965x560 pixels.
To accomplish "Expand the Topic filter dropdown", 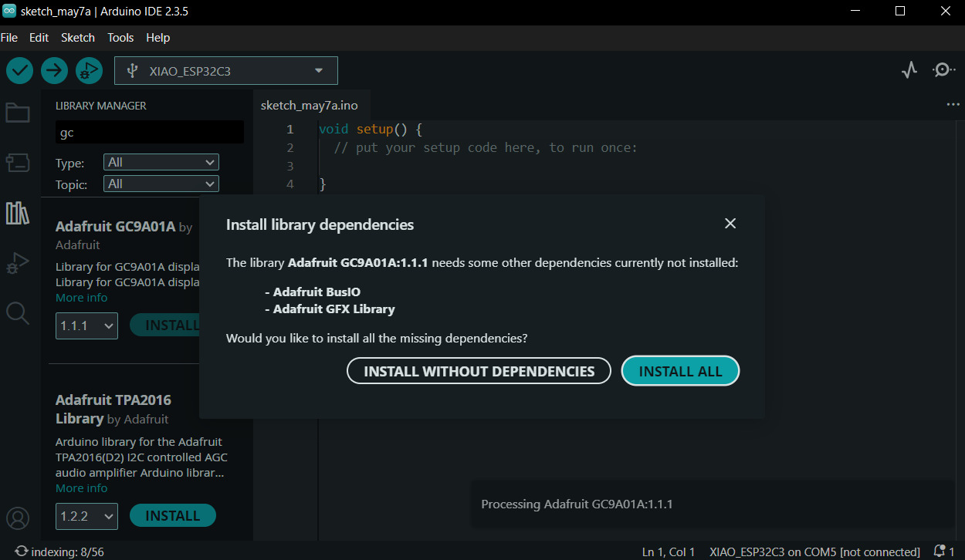I will pyautogui.click(x=161, y=184).
